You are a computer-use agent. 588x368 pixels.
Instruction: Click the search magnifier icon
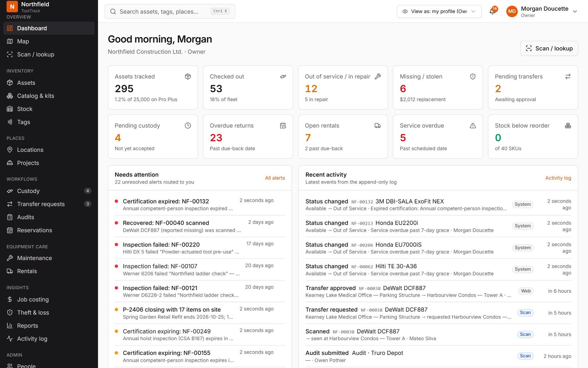tap(113, 12)
